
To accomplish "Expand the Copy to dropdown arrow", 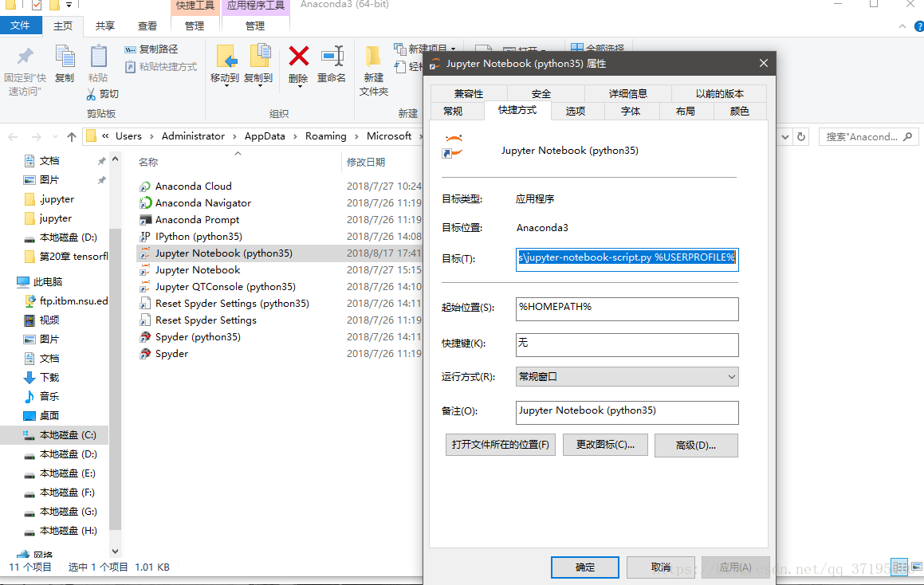I will click(x=260, y=86).
